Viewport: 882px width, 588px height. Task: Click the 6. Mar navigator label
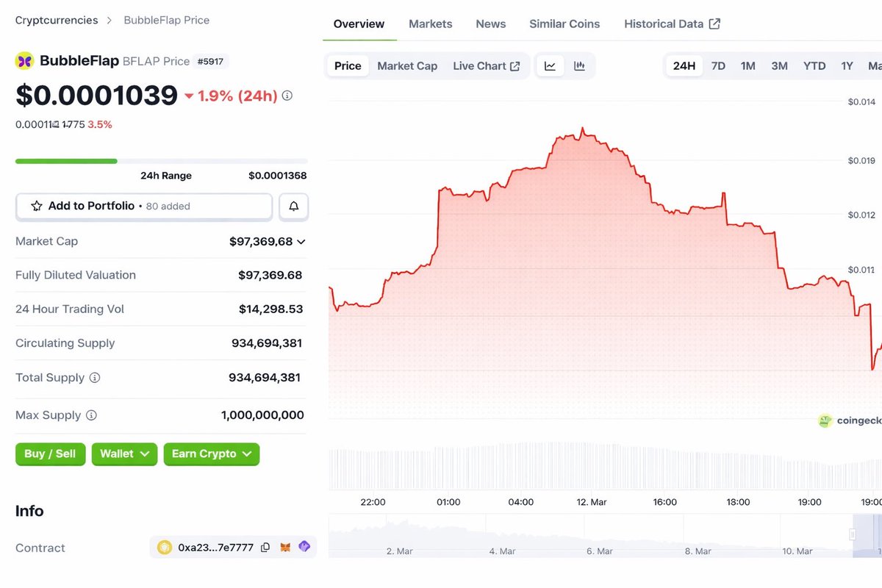600,551
